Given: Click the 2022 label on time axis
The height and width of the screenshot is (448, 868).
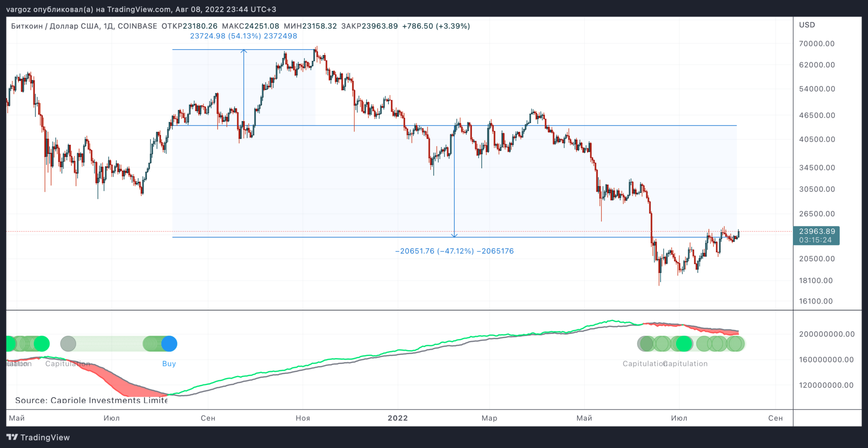Looking at the screenshot, I should pos(398,418).
